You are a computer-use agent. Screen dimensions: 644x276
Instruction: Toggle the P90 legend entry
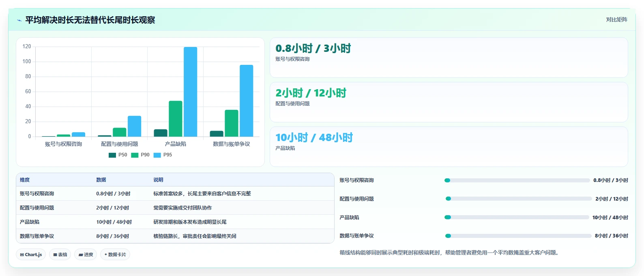140,155
